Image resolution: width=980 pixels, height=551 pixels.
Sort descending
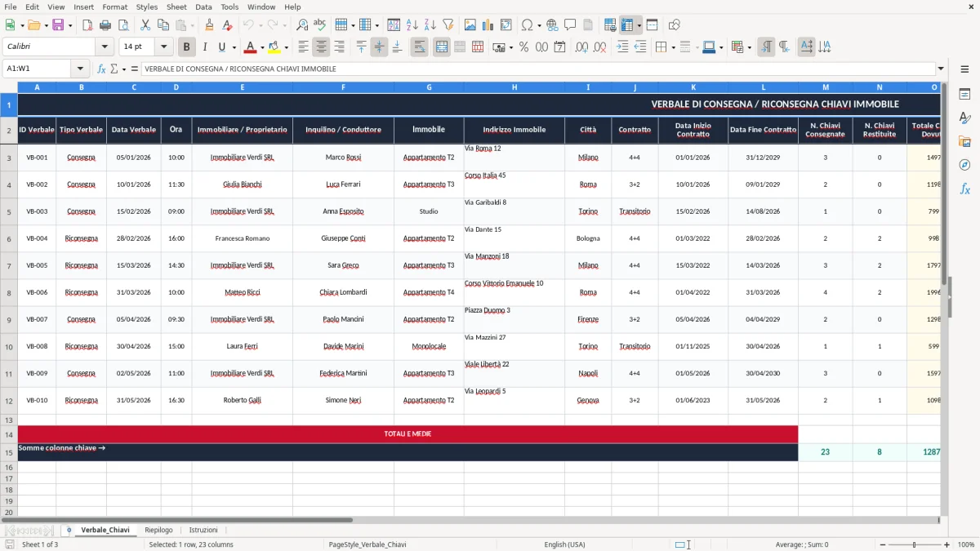[430, 25]
